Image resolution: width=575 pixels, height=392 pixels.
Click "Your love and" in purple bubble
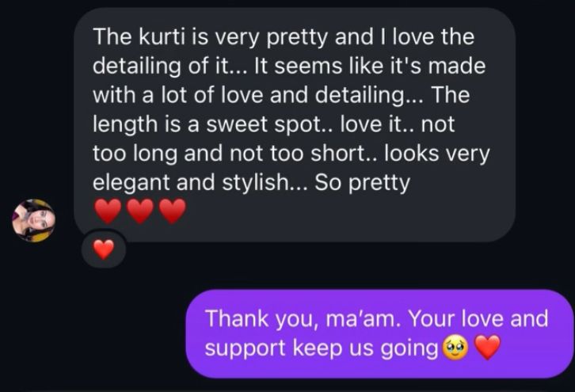tap(478, 318)
